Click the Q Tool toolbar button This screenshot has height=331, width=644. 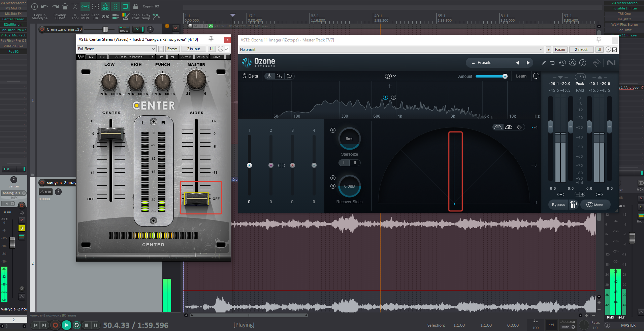click(75, 17)
